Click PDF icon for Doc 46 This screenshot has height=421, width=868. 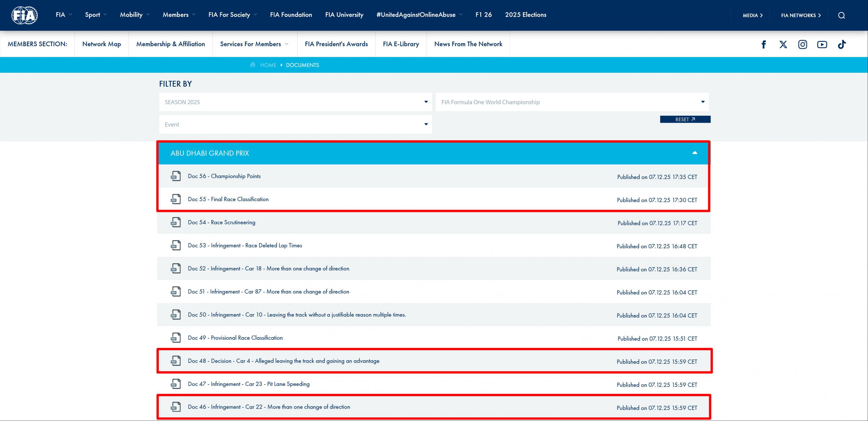click(x=176, y=407)
